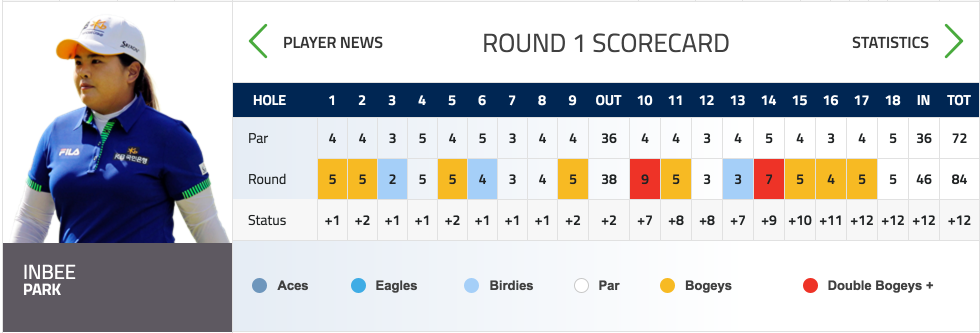
Task: Click the Round 1 Scorecard heading
Action: [x=605, y=43]
